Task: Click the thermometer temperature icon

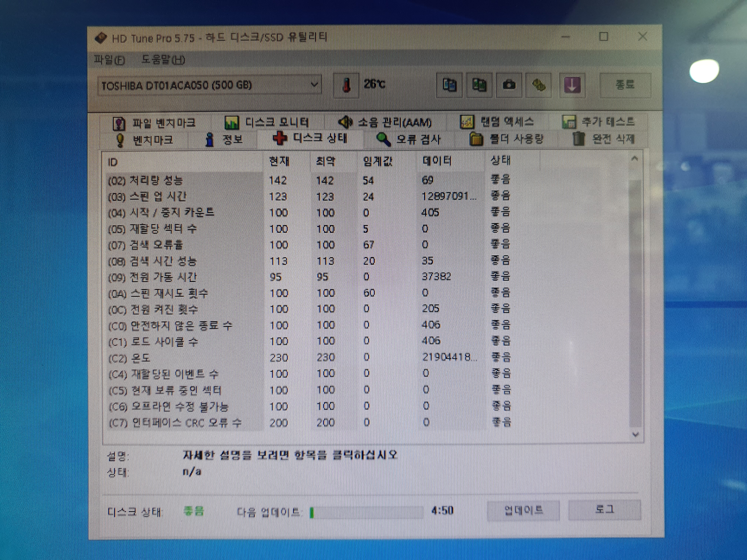Action: pos(346,85)
